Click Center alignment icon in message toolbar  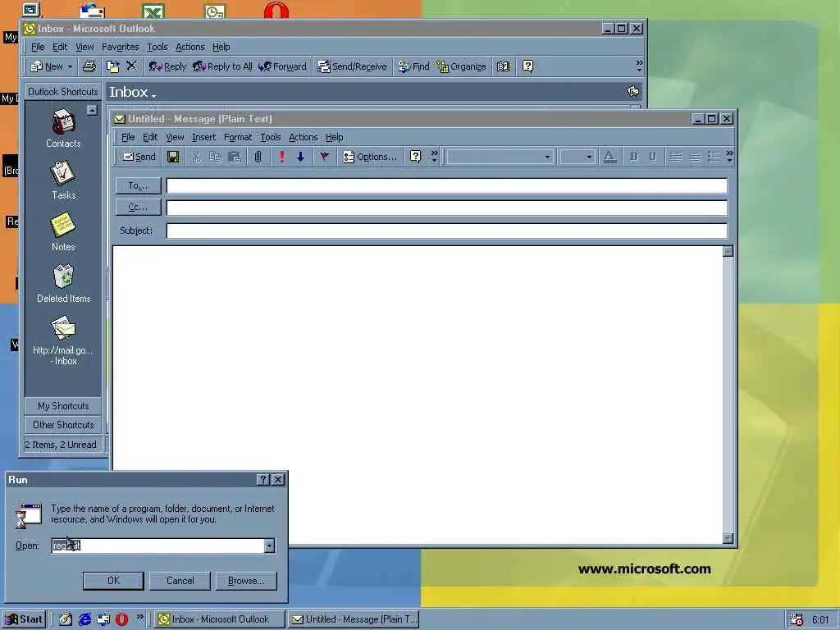point(695,157)
